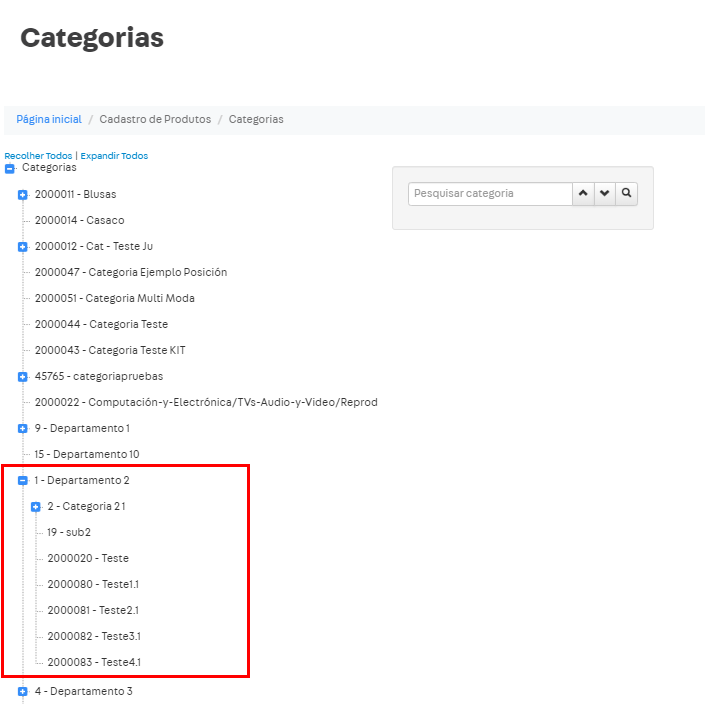Screen dimensions: 705x704
Task: Select the 19 - sub2 category
Action: (x=69, y=532)
